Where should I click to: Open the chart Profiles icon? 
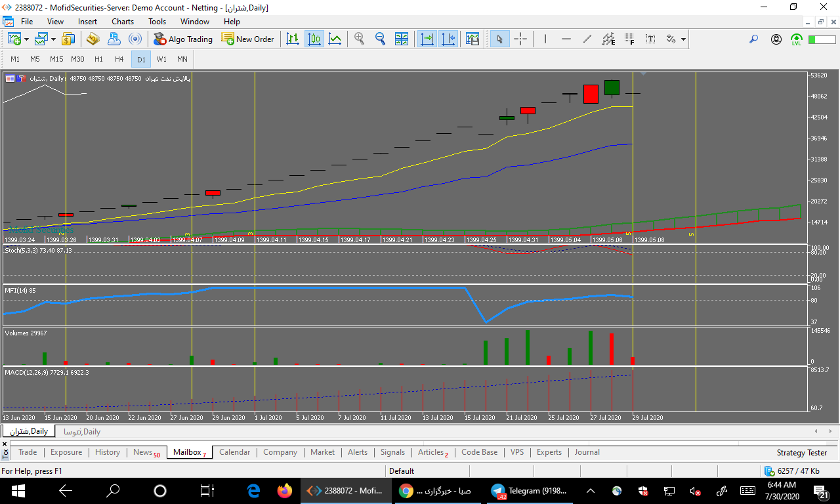pyautogui.click(x=41, y=39)
